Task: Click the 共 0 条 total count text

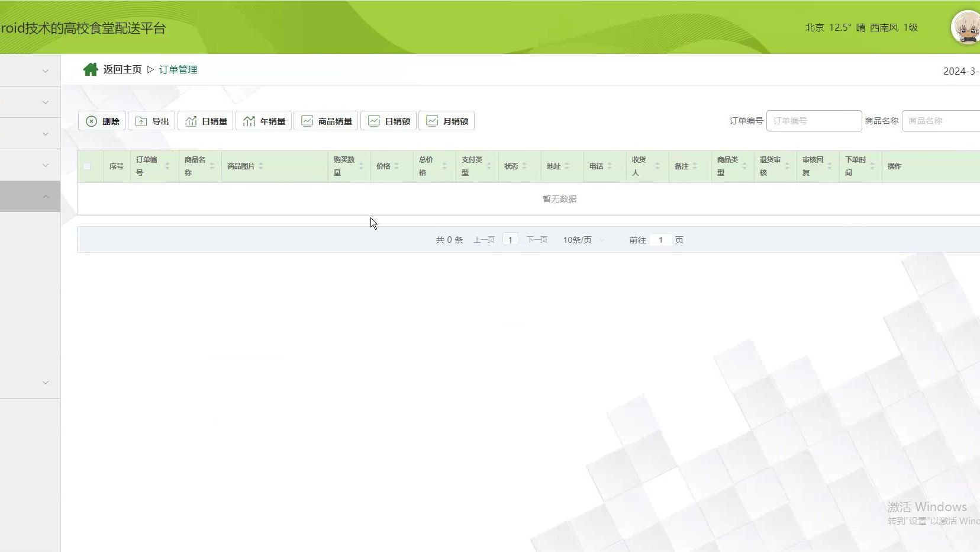Action: (449, 240)
